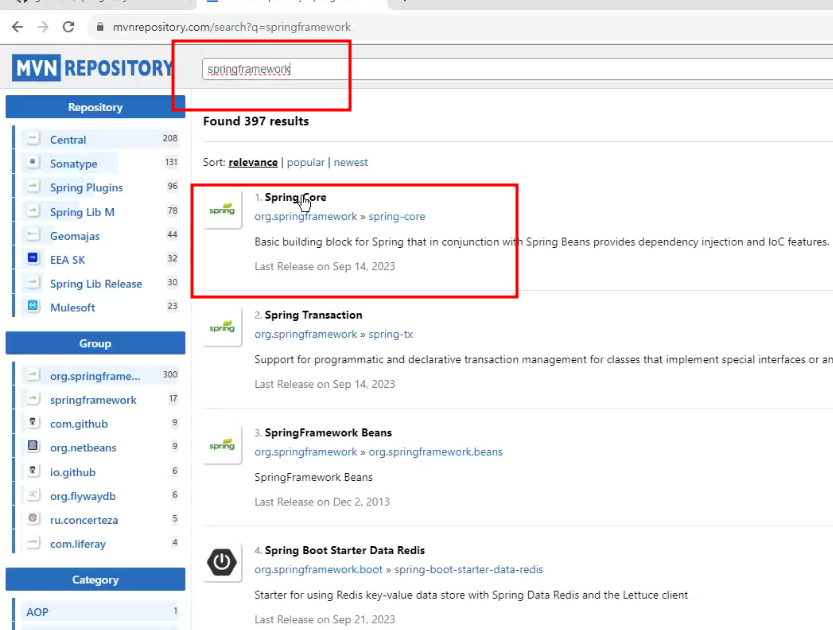Open the spring-tx artifact link

390,335
